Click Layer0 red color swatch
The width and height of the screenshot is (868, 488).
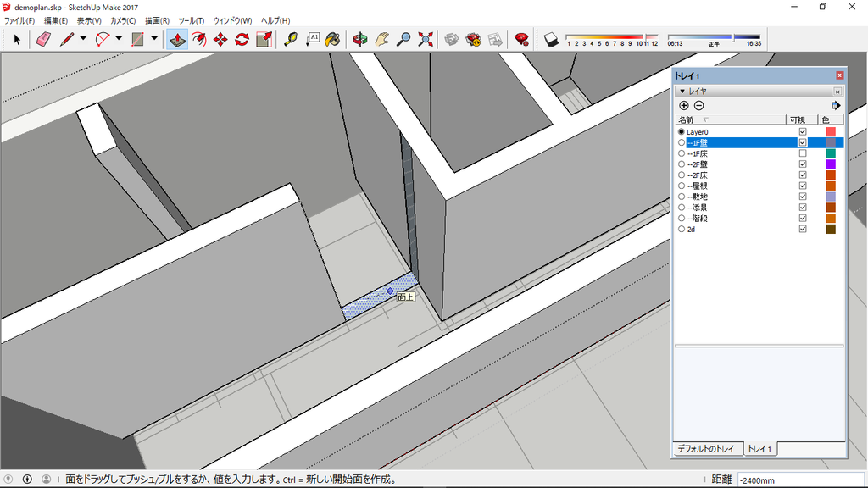click(x=831, y=131)
